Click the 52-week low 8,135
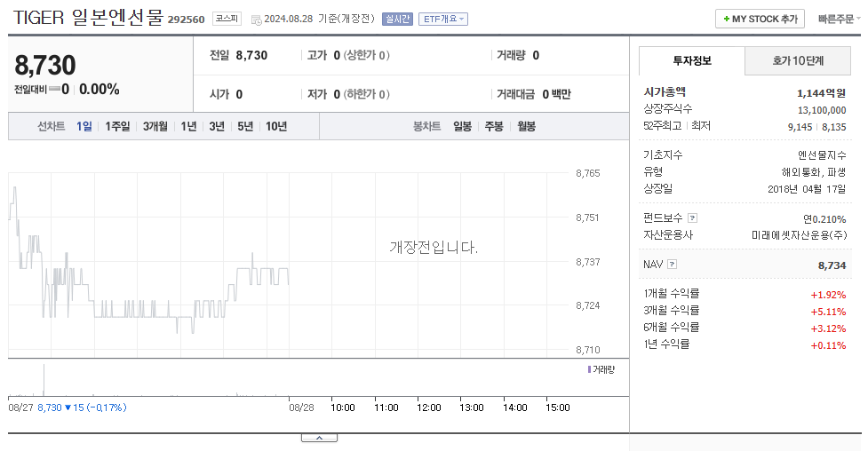Screen dimensions: 868x451 (x=833, y=127)
